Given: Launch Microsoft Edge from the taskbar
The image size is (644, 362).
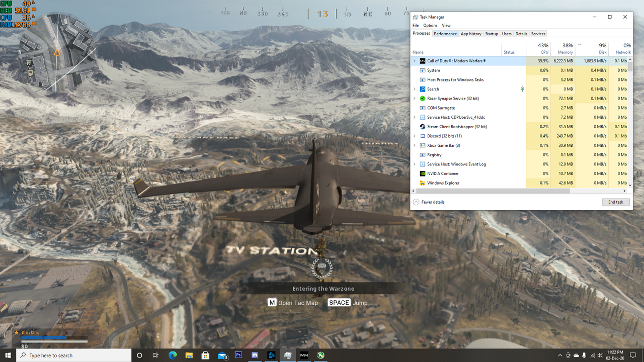Looking at the screenshot, I should point(173,355).
